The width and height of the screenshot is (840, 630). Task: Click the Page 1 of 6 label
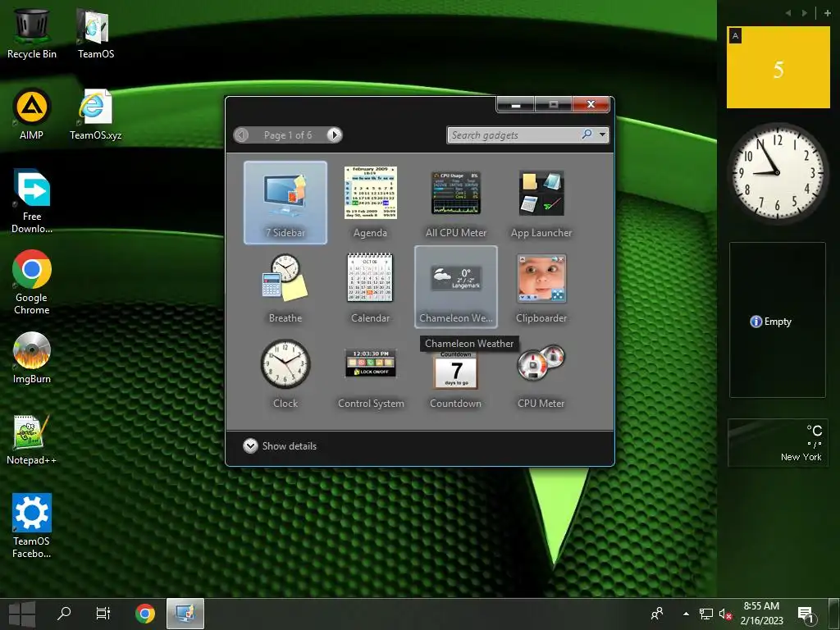point(288,135)
